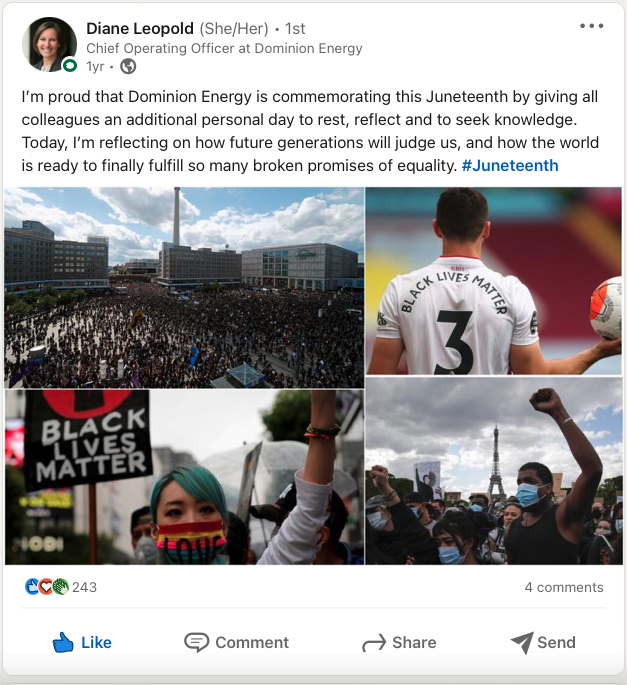
Task: Click the globe public visibility icon
Action: 128,66
